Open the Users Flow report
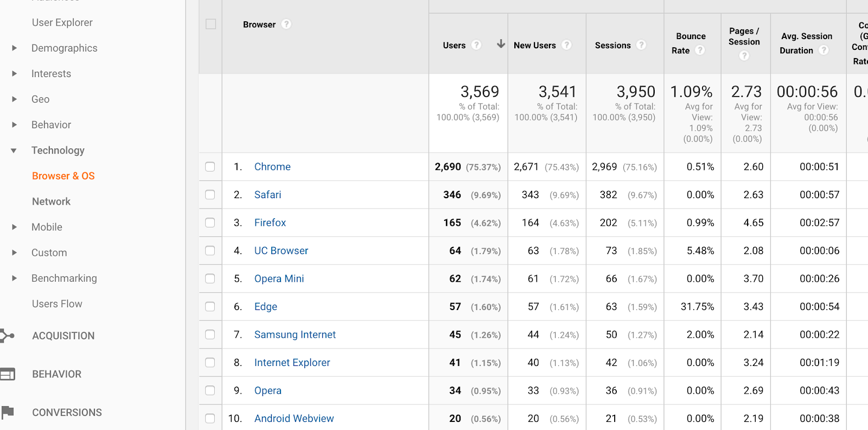Viewport: 868px width, 430px height. tap(57, 304)
